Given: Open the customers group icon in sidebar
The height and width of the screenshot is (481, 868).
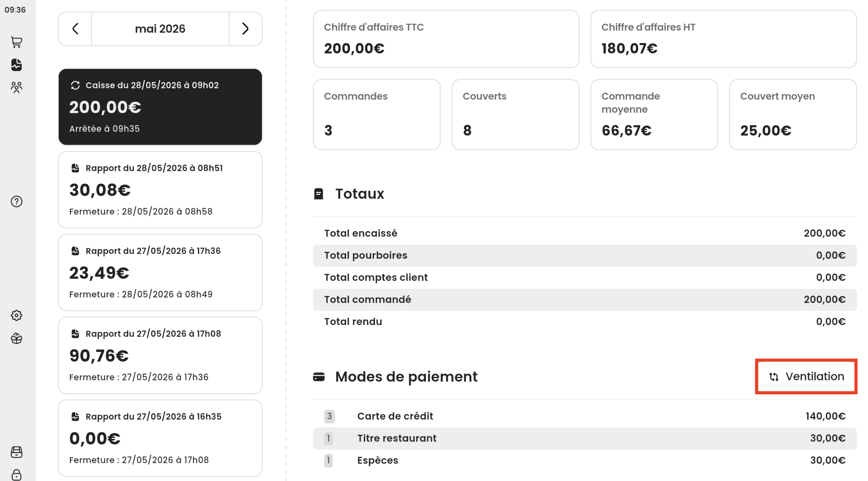Looking at the screenshot, I should click(x=17, y=88).
